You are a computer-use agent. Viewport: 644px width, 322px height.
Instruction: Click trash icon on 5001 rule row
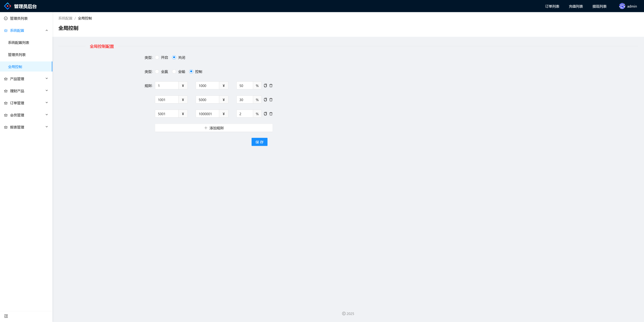[271, 114]
